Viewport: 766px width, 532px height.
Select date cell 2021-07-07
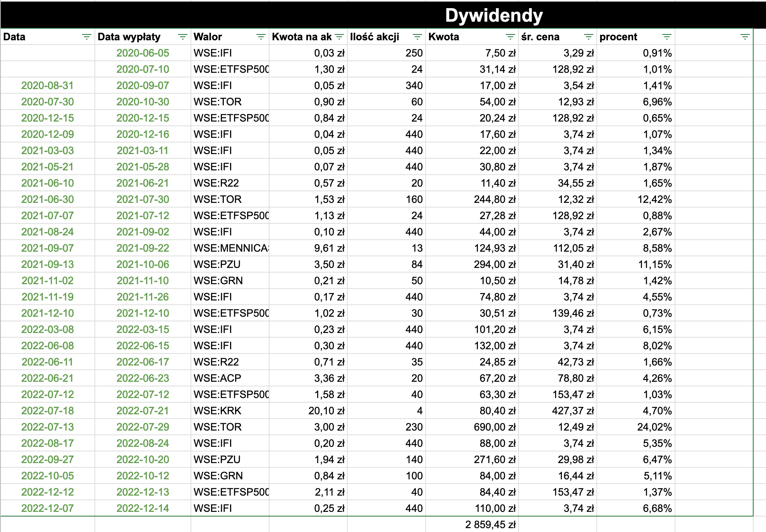point(48,216)
